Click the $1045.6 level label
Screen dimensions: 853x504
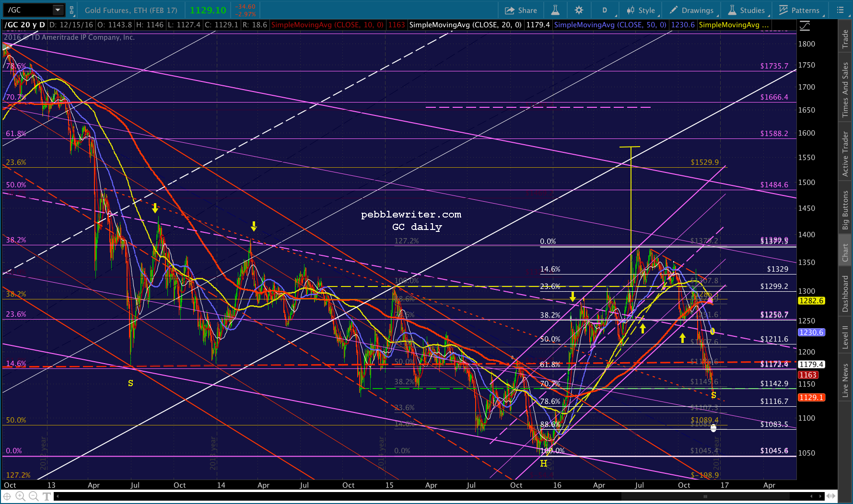[x=774, y=451]
